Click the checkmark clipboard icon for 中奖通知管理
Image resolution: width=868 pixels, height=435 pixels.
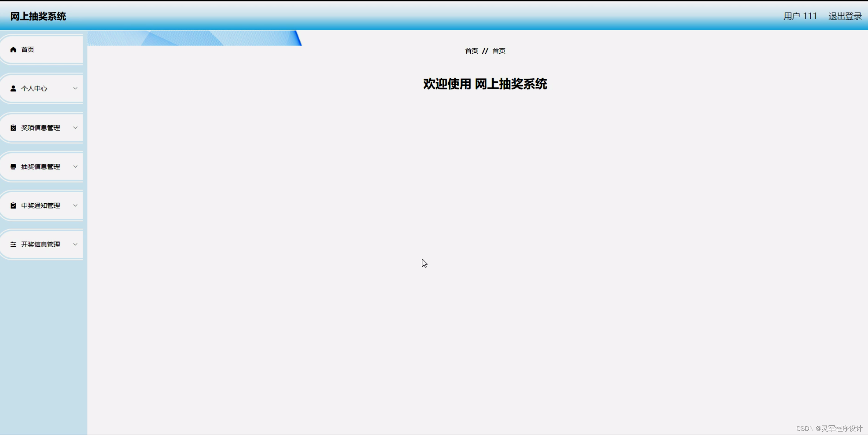(x=13, y=206)
